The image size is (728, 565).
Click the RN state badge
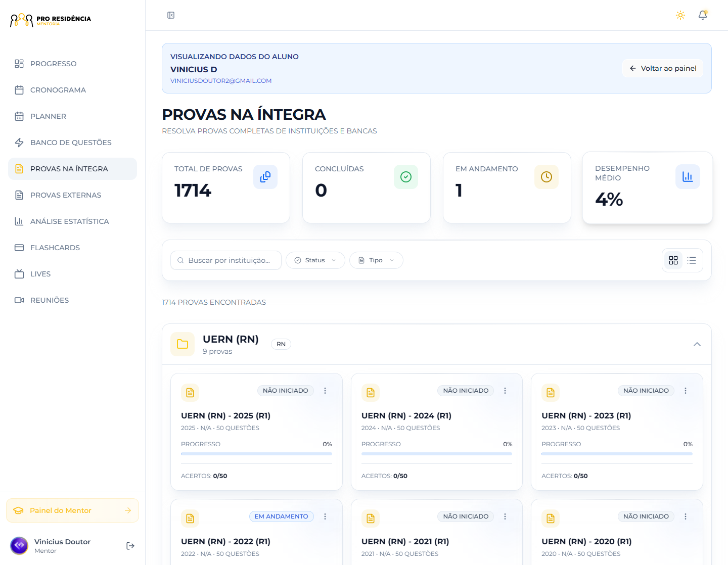click(281, 344)
